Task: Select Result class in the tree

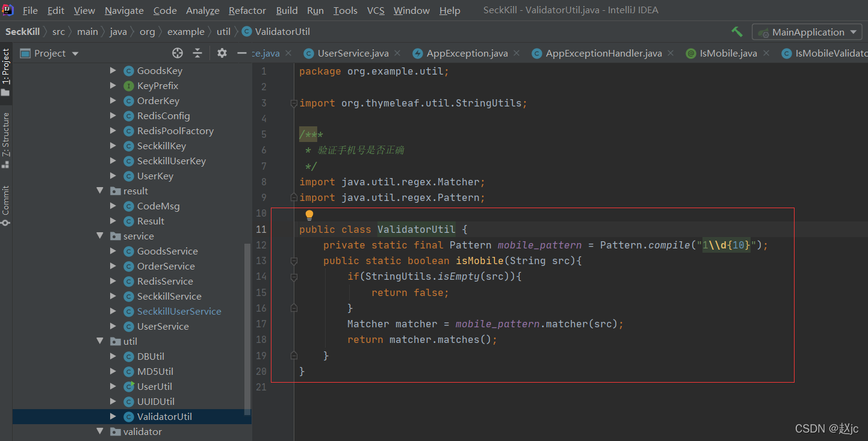Action: (x=150, y=221)
